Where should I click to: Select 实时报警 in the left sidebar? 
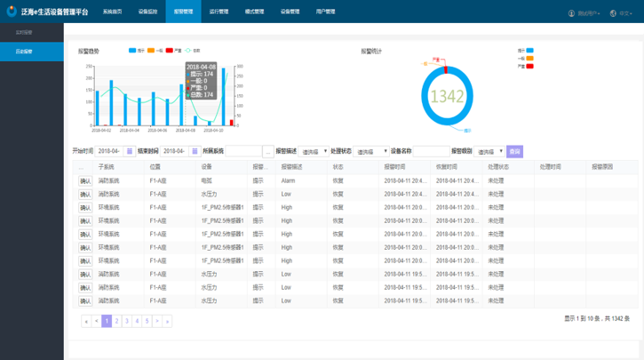point(24,32)
